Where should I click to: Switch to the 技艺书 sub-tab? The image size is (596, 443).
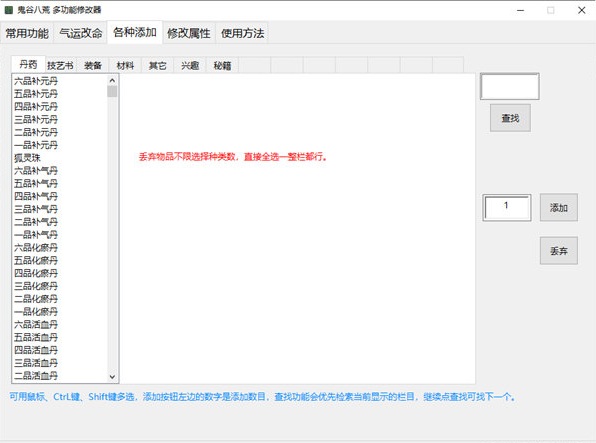click(x=60, y=65)
